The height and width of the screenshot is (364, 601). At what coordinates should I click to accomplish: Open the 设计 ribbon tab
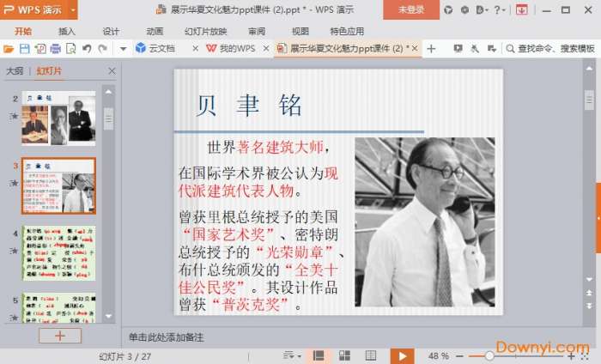pyautogui.click(x=111, y=31)
